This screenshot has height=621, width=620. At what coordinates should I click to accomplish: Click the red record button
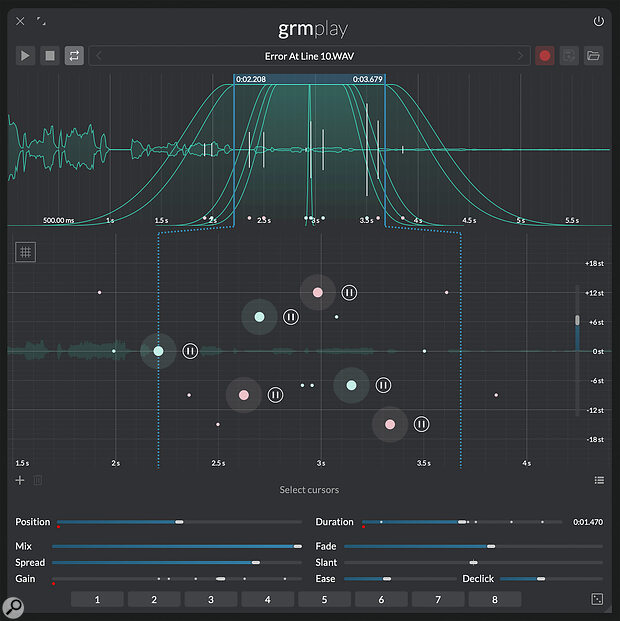click(x=545, y=56)
